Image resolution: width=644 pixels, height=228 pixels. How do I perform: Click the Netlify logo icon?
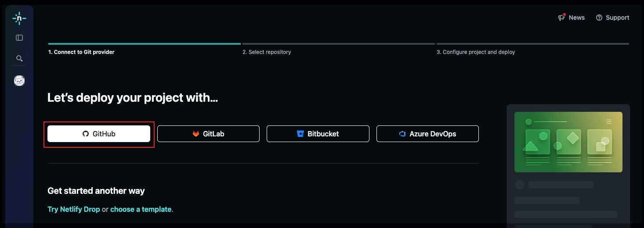19,18
